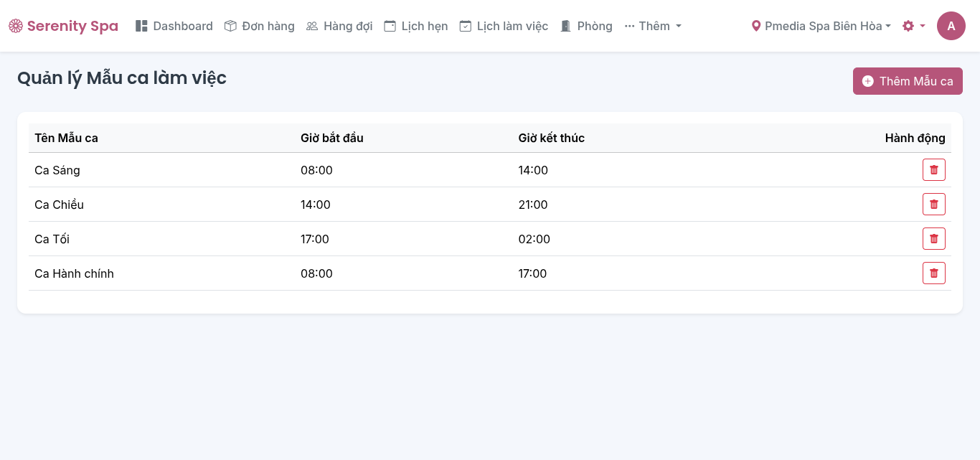
Task: Delete the Ca Sáng shift template
Action: point(933,170)
